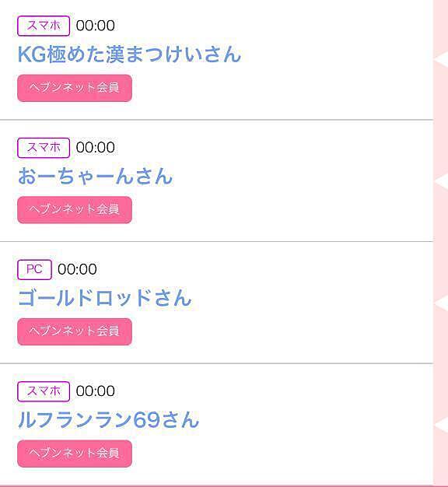Select the スマホ tag above ルフランラン69さん
448x487 pixels.
click(44, 391)
